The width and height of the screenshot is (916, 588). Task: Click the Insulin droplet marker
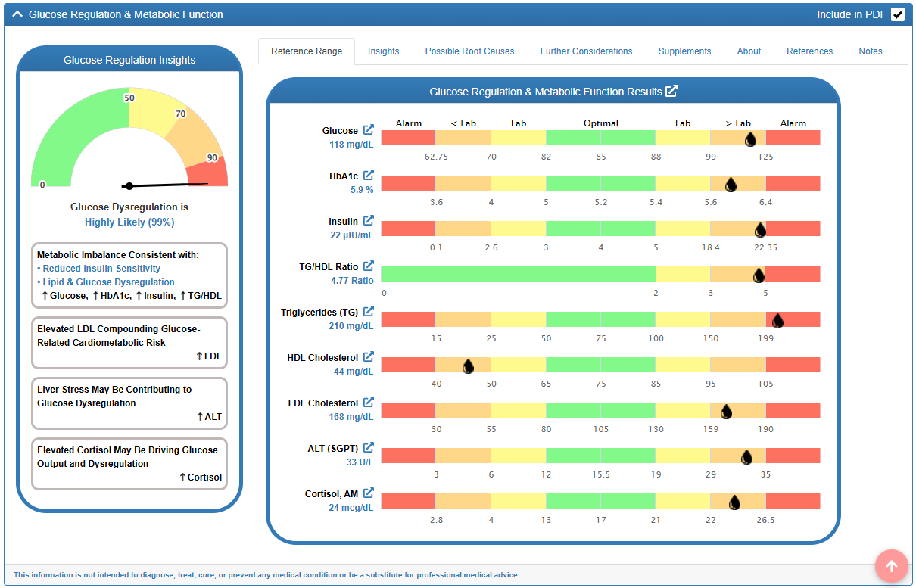pyautogui.click(x=760, y=230)
